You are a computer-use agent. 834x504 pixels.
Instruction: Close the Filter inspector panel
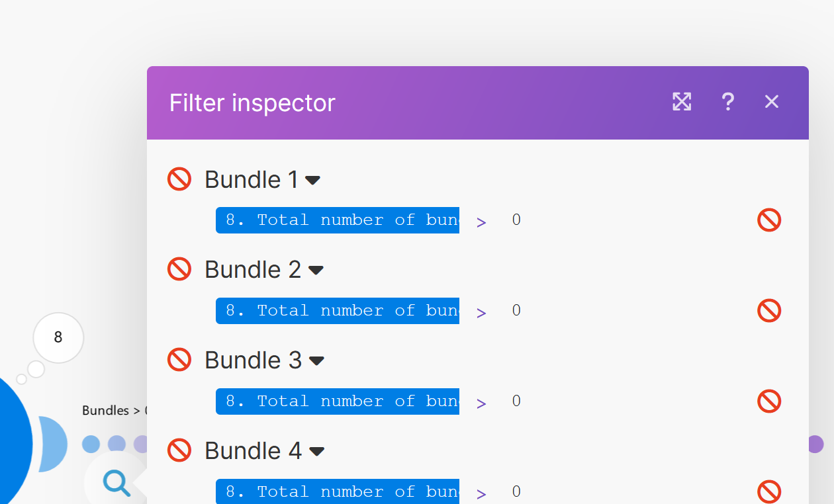[x=772, y=102]
